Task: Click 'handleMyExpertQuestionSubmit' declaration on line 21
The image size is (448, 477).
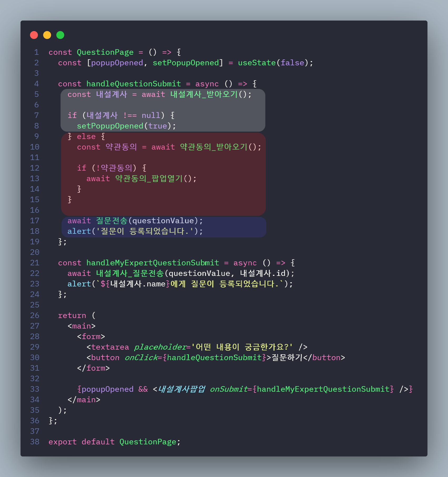Action: (152, 263)
